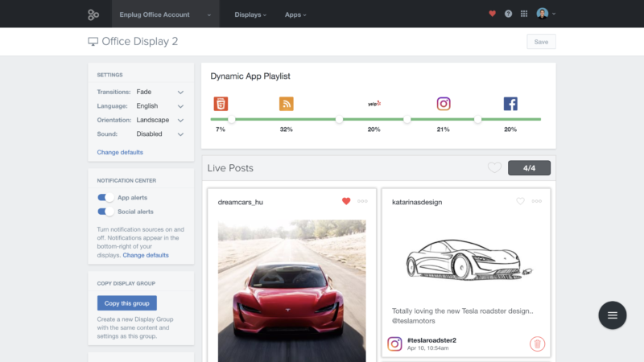Click the monitor icon beside Office Display 2
The width and height of the screenshot is (644, 362).
tap(93, 42)
